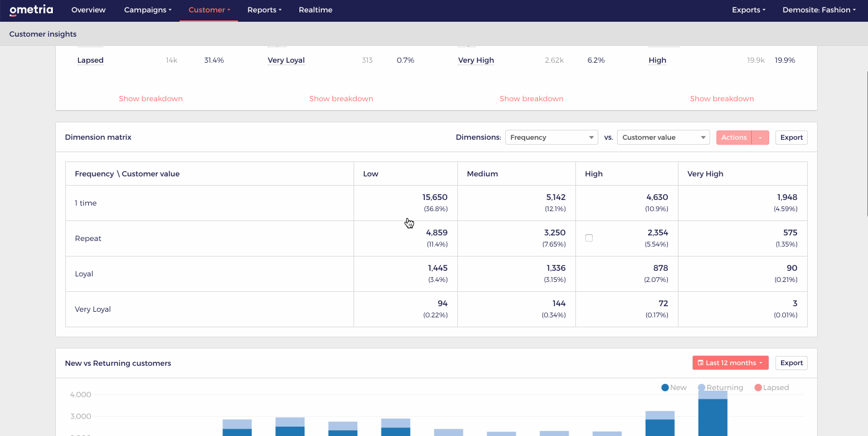
Task: Show breakdown under Very High segment
Action: click(x=531, y=99)
